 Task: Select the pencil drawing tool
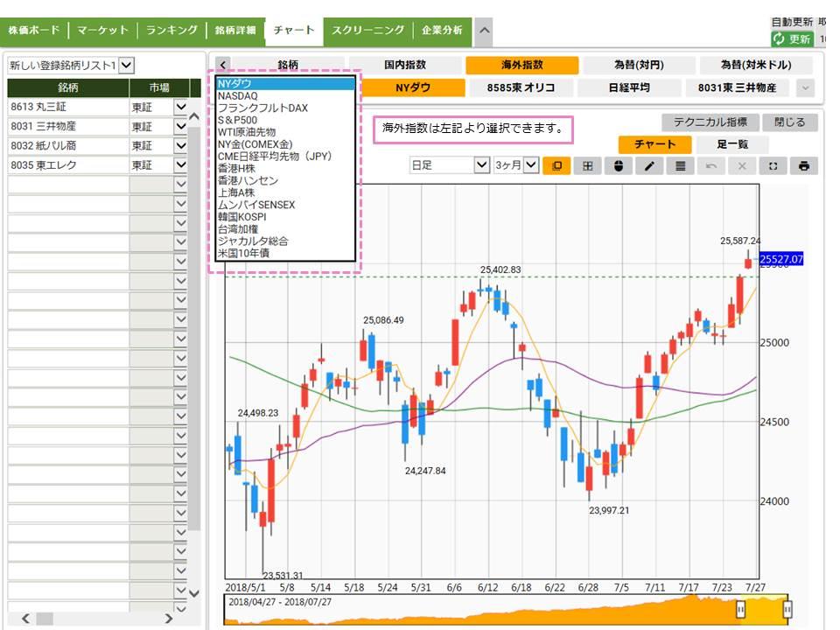[x=649, y=165]
